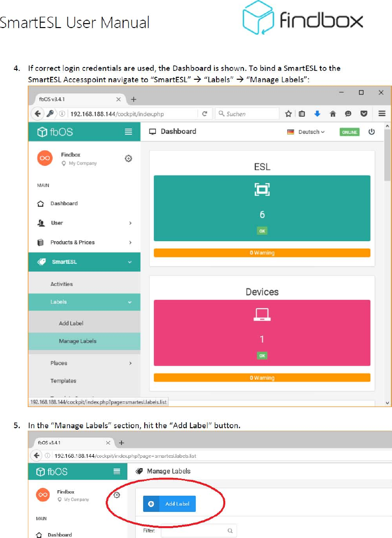Close the fbOS v3.4.1 tab in upper browser
The image size is (392, 538).
(x=119, y=99)
